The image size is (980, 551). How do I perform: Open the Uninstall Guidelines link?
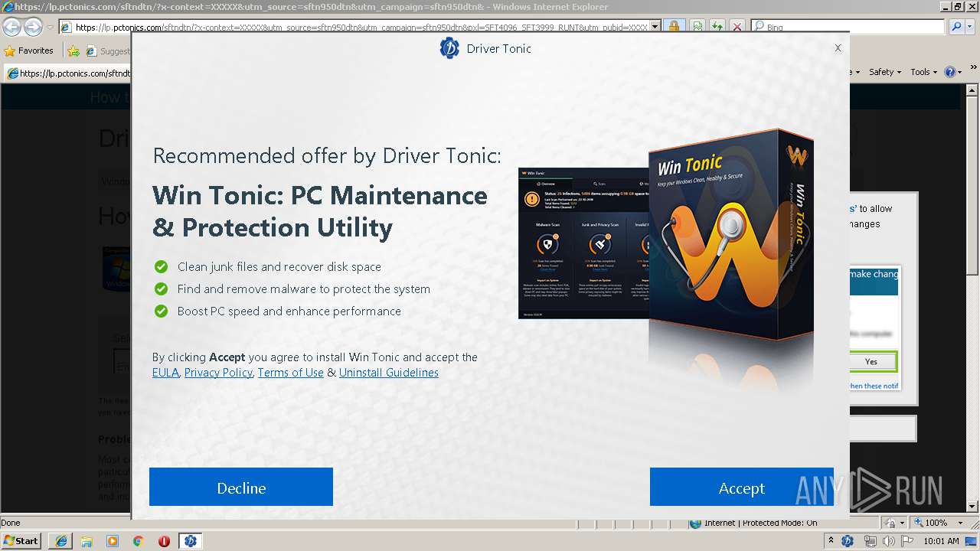[389, 373]
